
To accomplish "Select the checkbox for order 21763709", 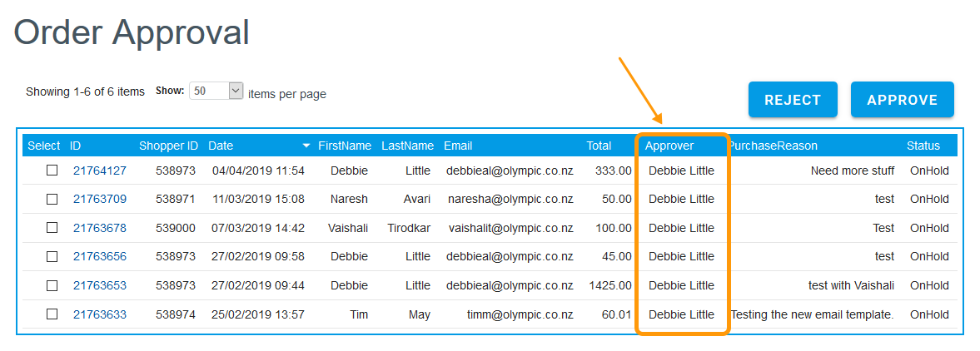I will click(52, 199).
